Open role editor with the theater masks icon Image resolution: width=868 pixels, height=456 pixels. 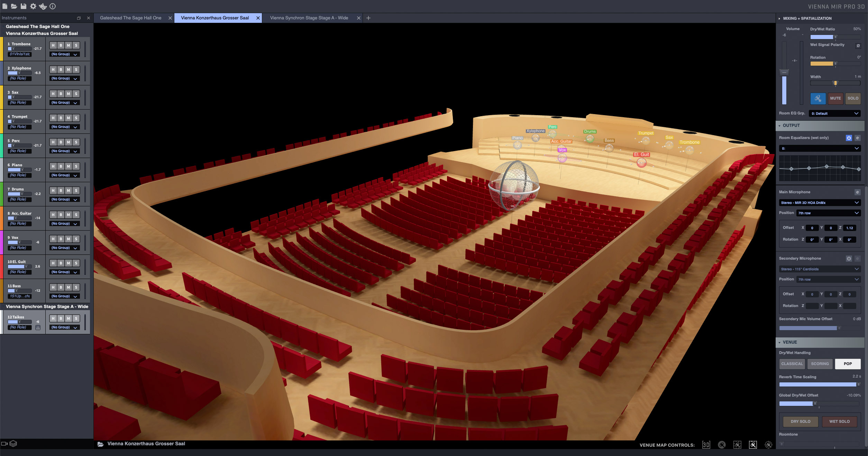[x=43, y=6]
